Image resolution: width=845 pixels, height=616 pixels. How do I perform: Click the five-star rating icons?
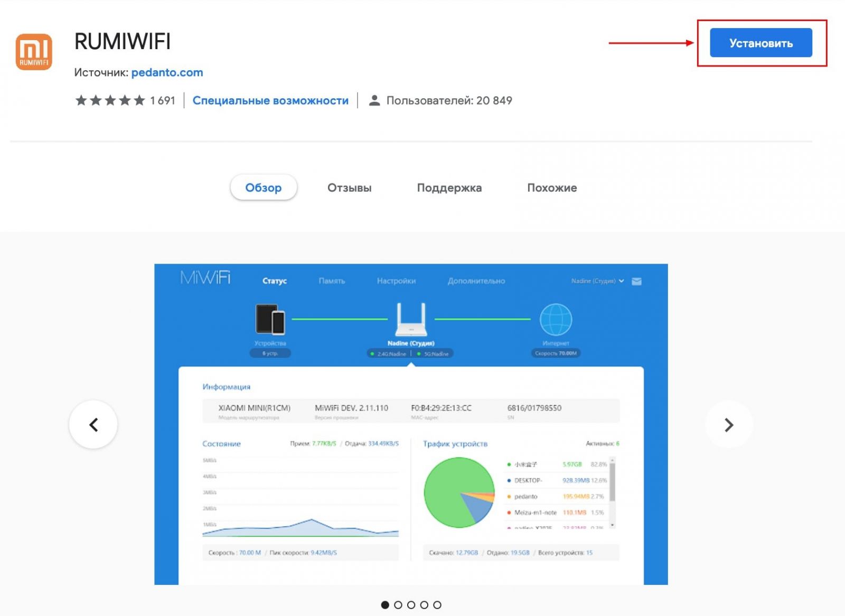110,100
